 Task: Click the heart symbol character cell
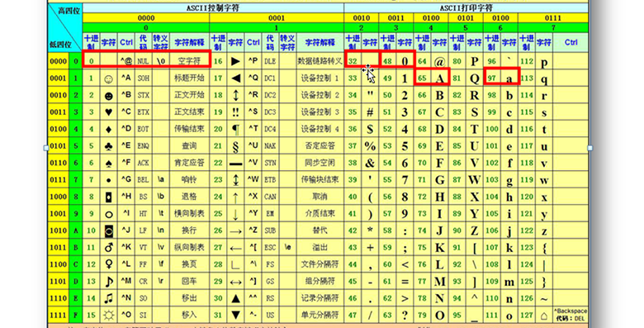[x=109, y=112]
